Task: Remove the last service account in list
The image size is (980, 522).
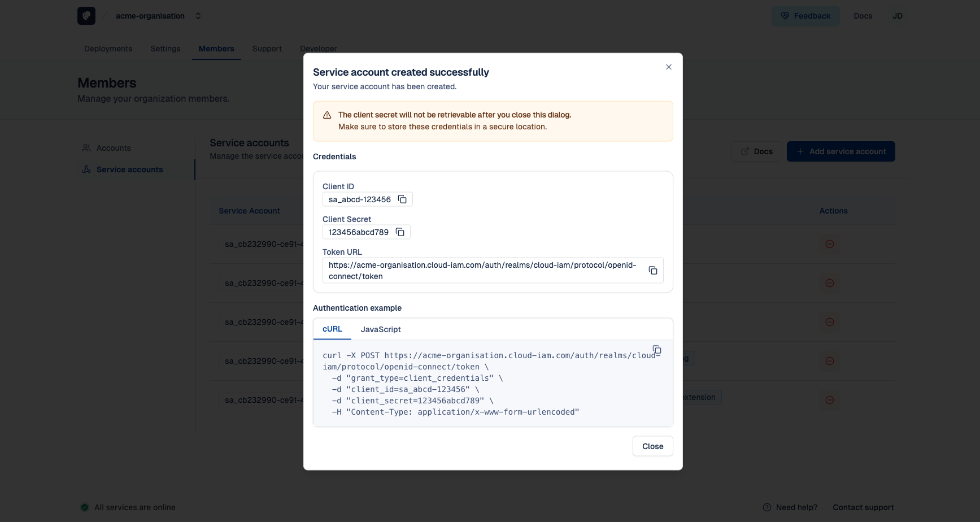Action: point(829,400)
